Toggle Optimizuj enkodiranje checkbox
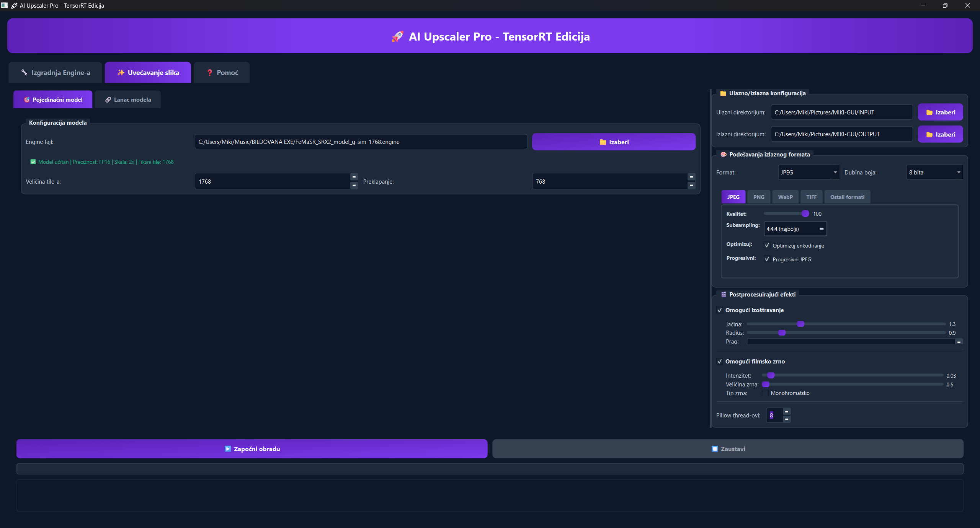The height and width of the screenshot is (528, 980). click(767, 245)
